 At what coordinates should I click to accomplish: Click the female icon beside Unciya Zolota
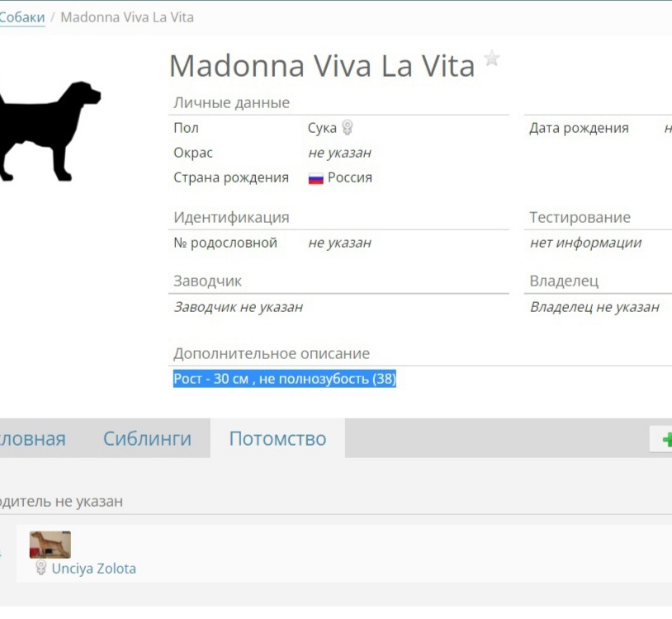coord(40,568)
